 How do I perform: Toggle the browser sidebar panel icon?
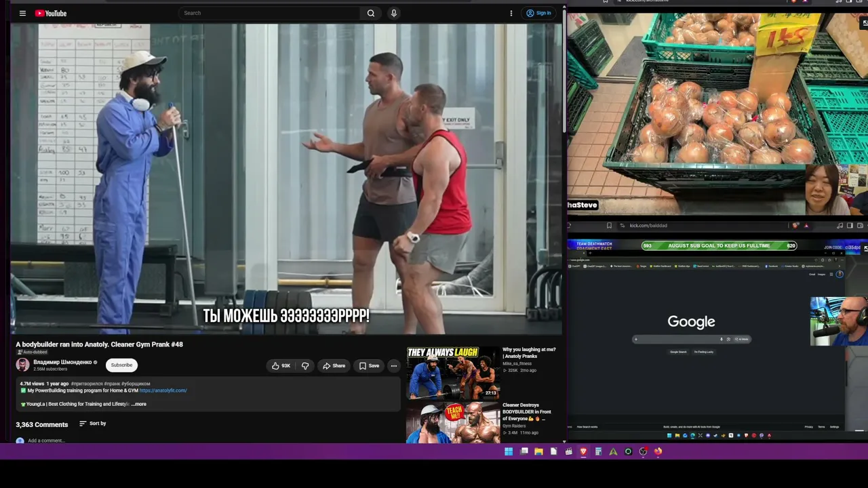tap(850, 226)
